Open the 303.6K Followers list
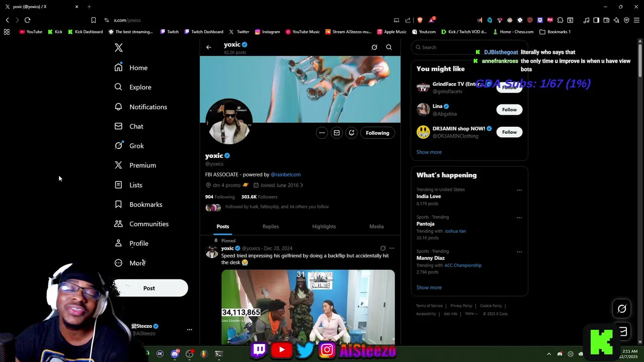The image size is (644, 362). 259,197
